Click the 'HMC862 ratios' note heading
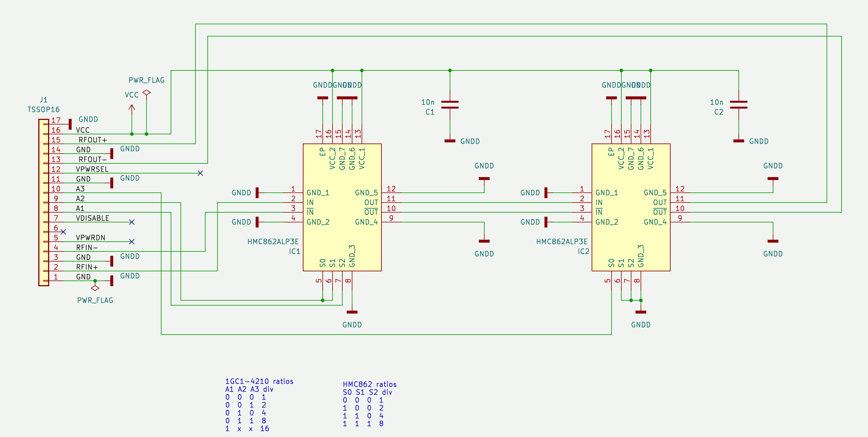 (370, 384)
